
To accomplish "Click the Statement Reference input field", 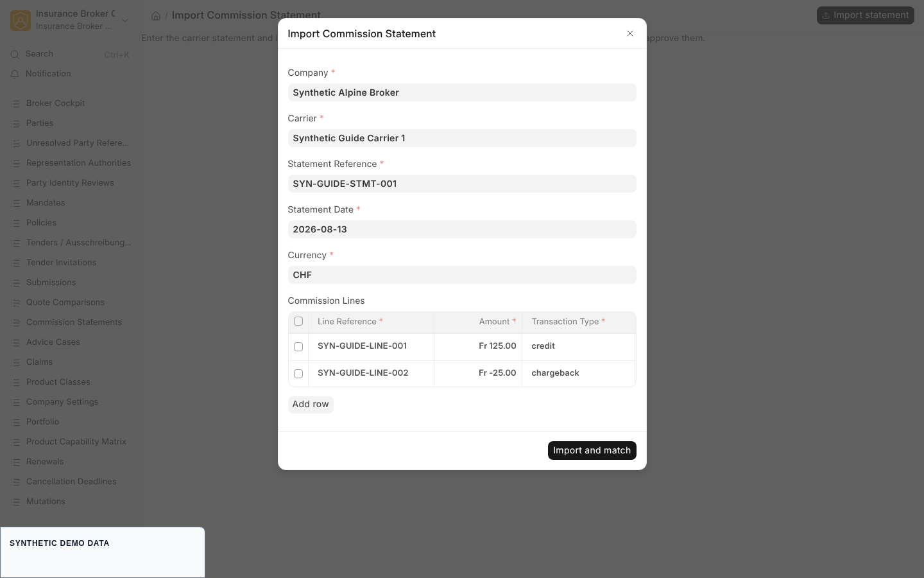I will [x=462, y=184].
